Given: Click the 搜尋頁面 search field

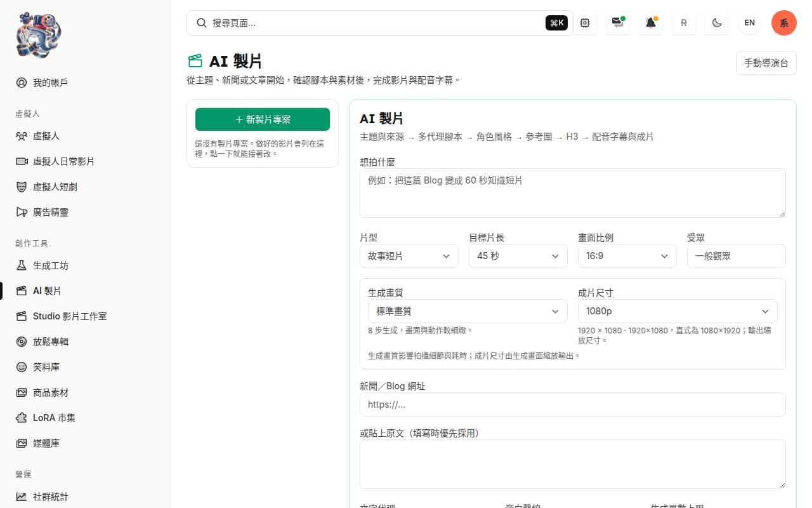Looking at the screenshot, I should coord(380,23).
